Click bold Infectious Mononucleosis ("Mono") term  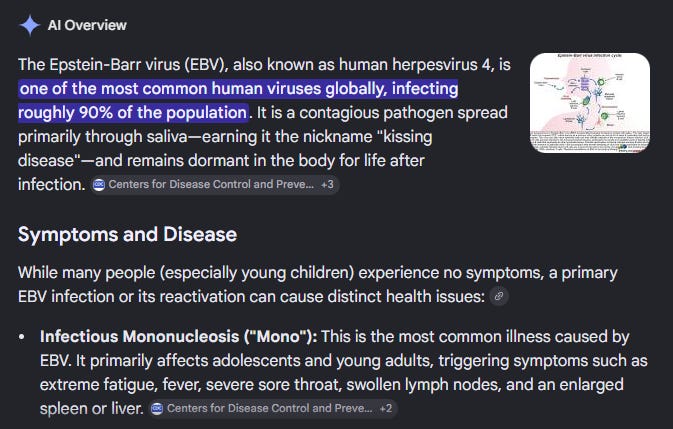click(179, 337)
